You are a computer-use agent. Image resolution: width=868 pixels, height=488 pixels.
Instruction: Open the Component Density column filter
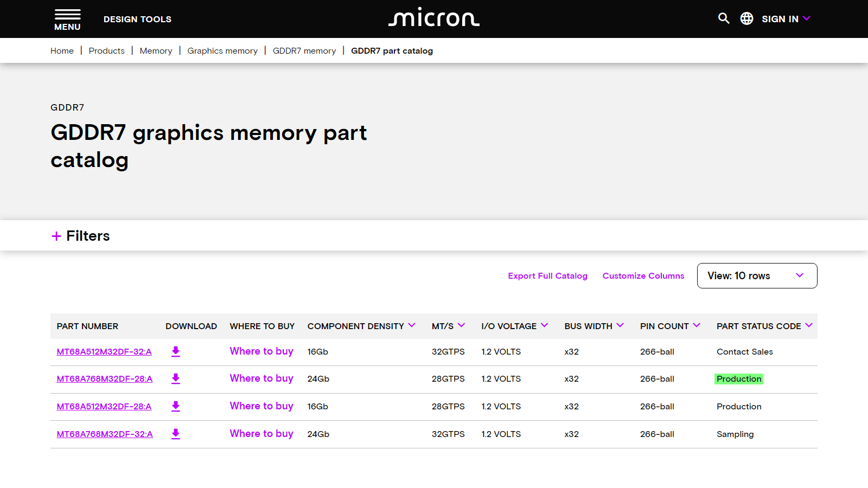[412, 325]
